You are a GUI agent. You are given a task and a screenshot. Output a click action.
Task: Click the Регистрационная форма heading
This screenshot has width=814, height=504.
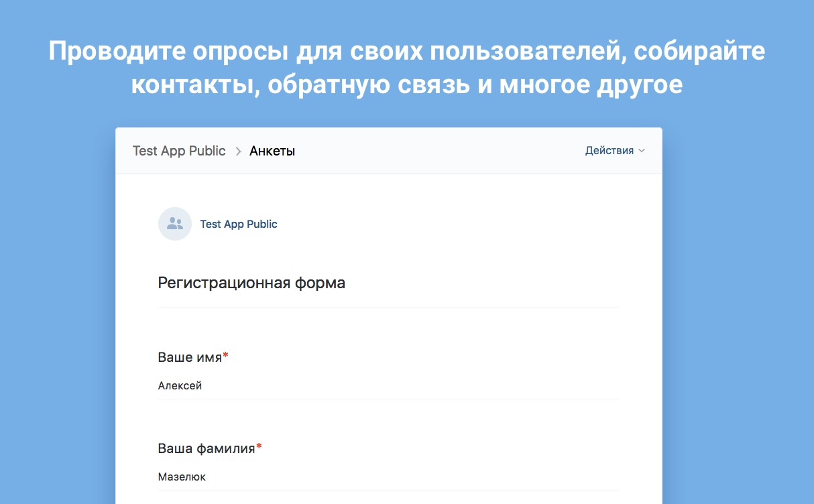click(251, 283)
